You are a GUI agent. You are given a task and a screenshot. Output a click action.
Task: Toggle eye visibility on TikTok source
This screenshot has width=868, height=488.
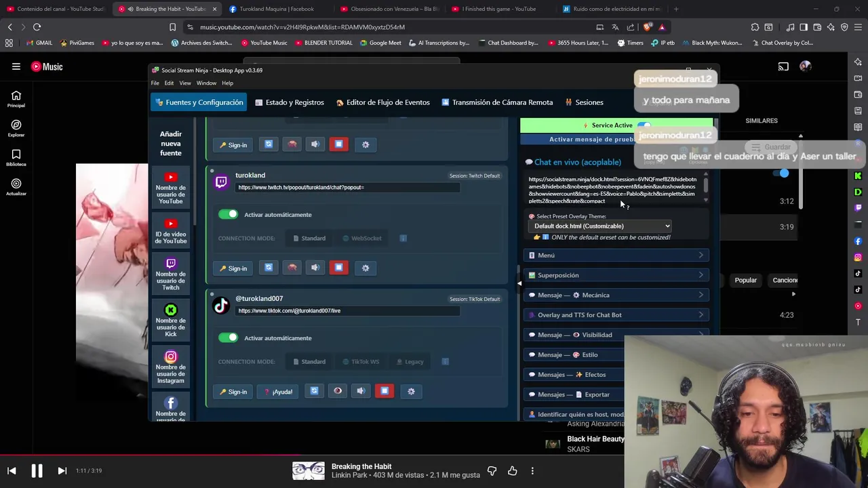click(338, 391)
